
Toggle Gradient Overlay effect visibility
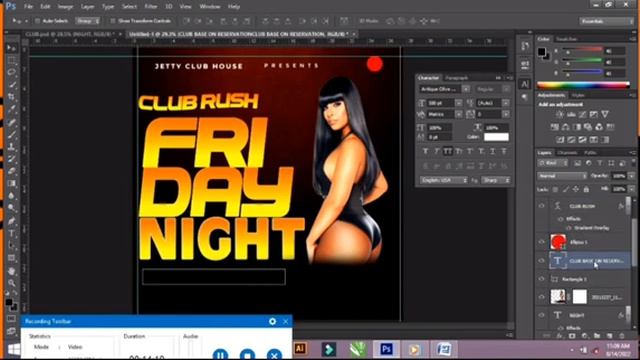point(569,228)
